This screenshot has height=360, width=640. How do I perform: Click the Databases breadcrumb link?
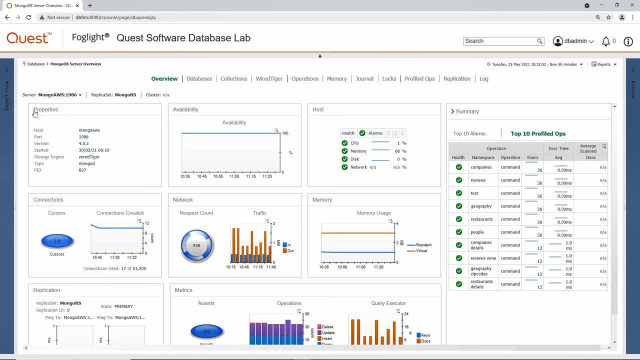tap(36, 64)
